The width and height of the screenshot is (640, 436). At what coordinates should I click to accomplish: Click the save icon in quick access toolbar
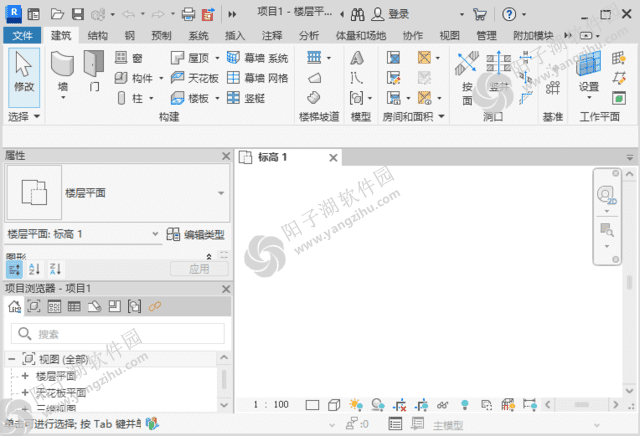(x=78, y=14)
